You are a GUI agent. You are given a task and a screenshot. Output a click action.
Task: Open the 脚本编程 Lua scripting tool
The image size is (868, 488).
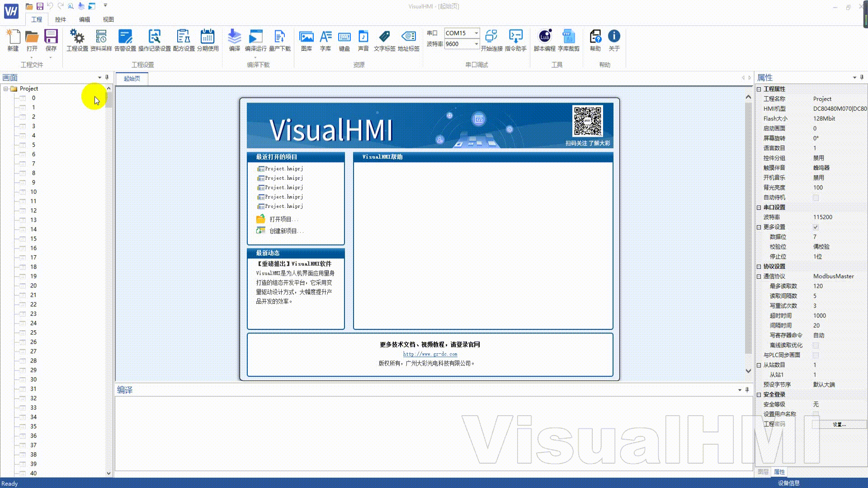[545, 40]
